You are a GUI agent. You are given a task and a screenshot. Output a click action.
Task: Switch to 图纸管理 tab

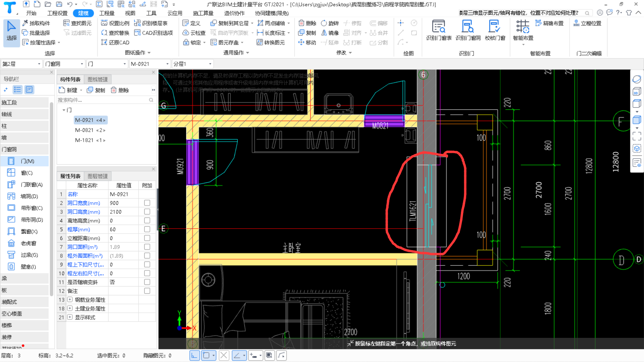98,79
